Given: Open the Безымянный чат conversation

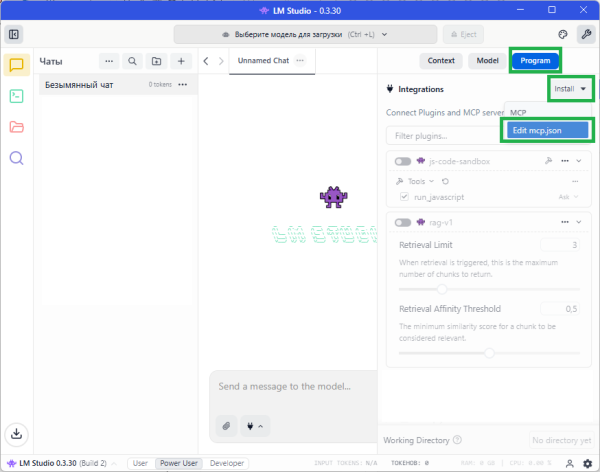Looking at the screenshot, I should click(x=118, y=85).
